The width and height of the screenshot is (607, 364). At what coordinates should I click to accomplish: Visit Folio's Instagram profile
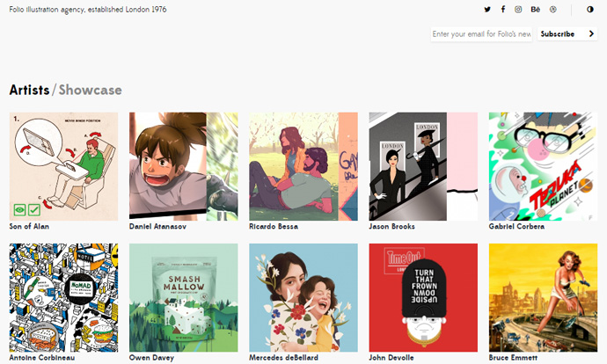(518, 10)
